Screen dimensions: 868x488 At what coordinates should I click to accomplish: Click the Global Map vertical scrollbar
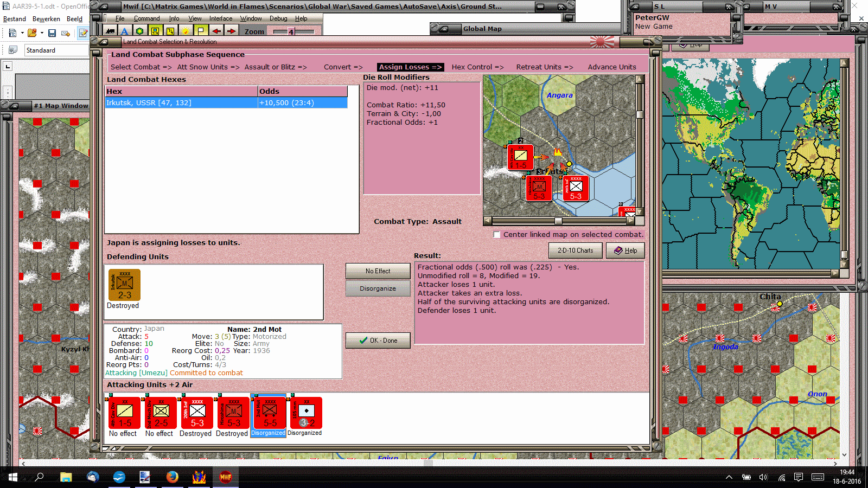tap(844, 163)
